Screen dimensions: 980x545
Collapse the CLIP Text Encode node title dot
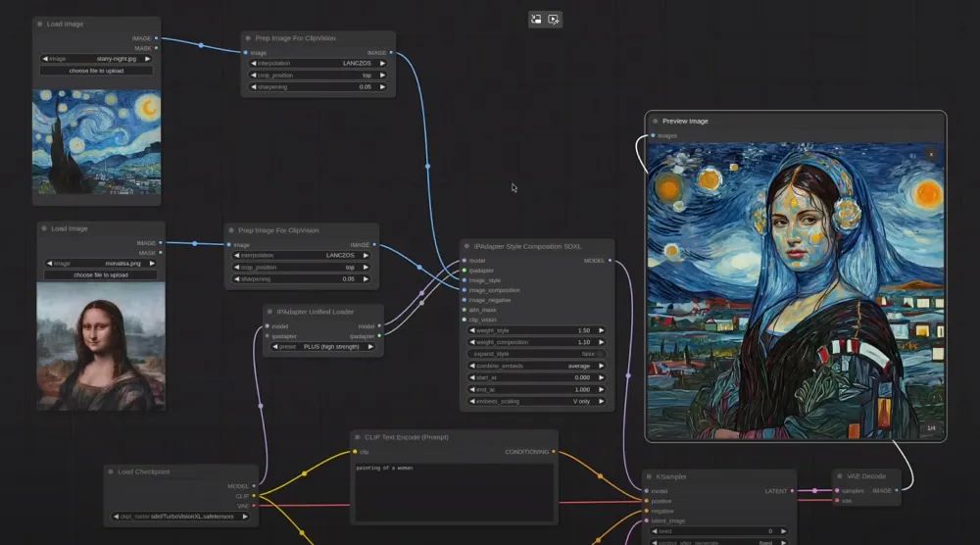358,437
